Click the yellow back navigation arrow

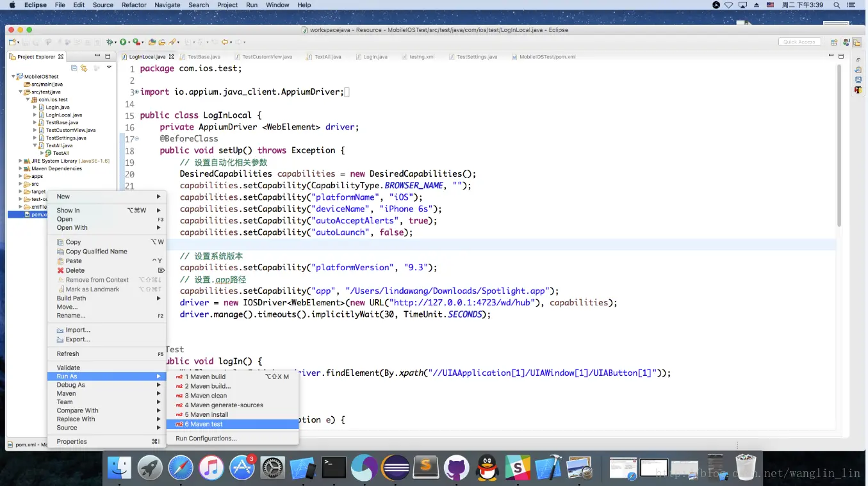click(224, 42)
